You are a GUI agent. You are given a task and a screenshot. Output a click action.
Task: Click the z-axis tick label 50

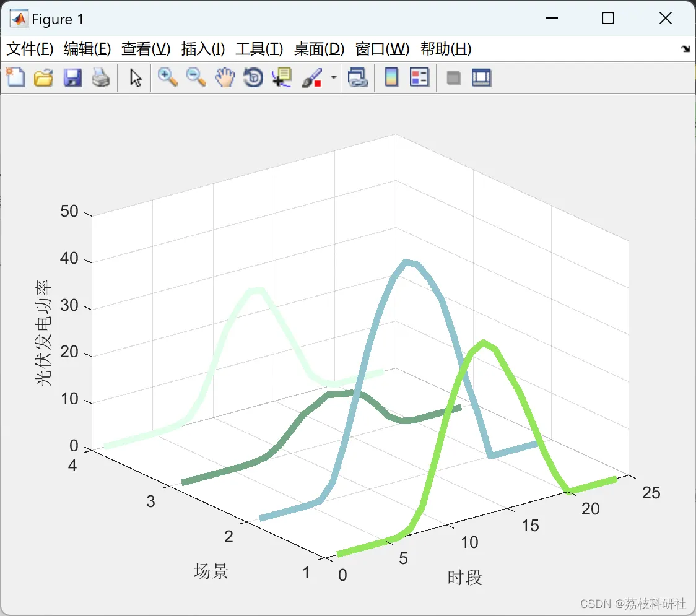(69, 211)
